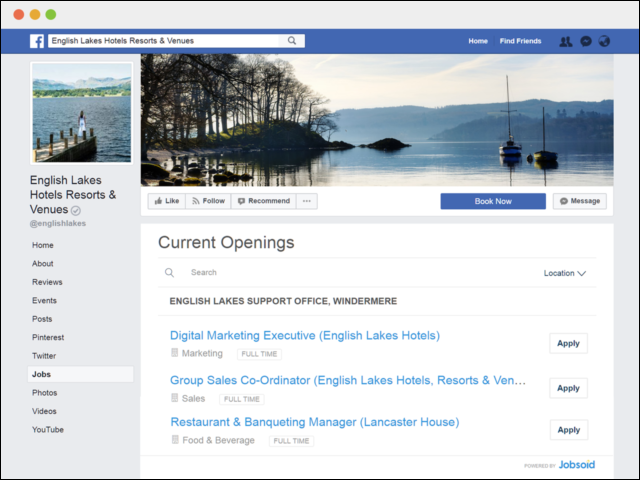Click the Recommend button
The width and height of the screenshot is (640, 480).
tap(263, 201)
